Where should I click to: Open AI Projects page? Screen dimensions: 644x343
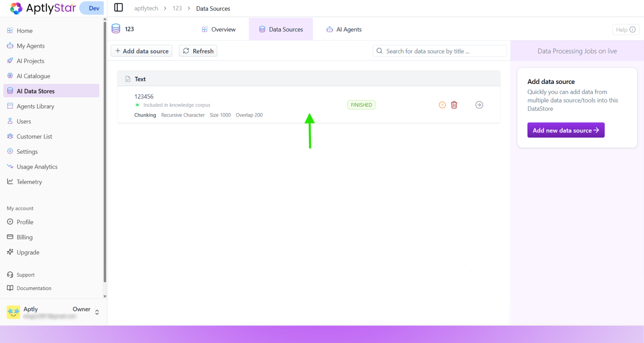click(x=52, y=61)
